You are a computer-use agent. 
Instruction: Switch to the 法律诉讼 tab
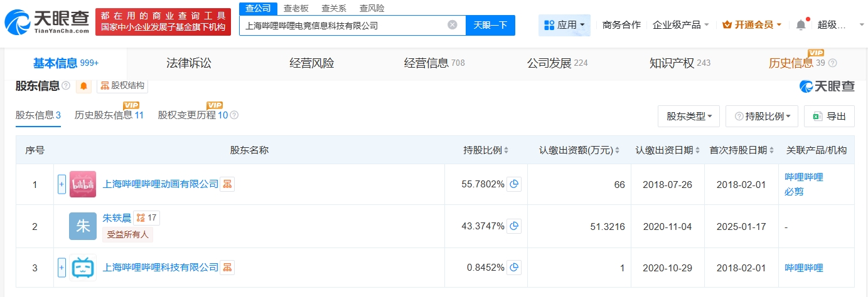point(189,63)
